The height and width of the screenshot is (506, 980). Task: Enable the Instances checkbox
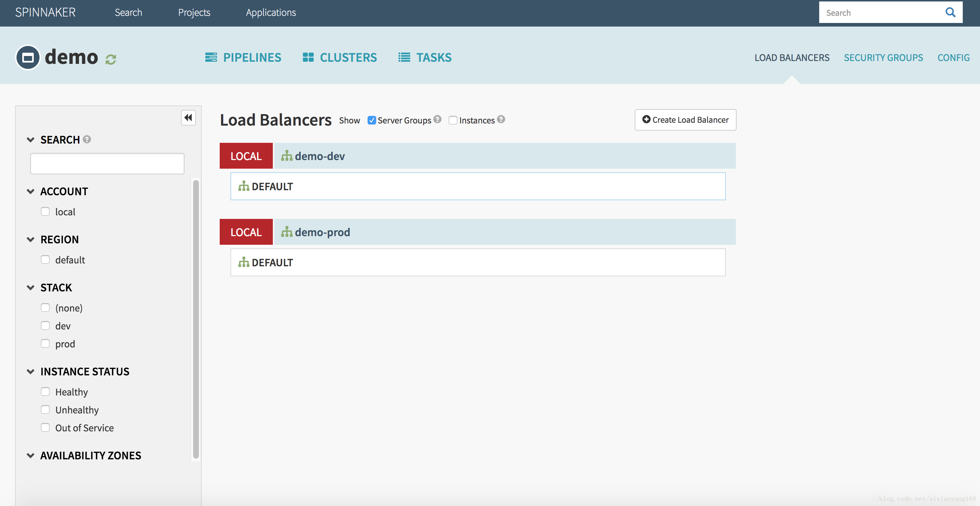tap(453, 120)
